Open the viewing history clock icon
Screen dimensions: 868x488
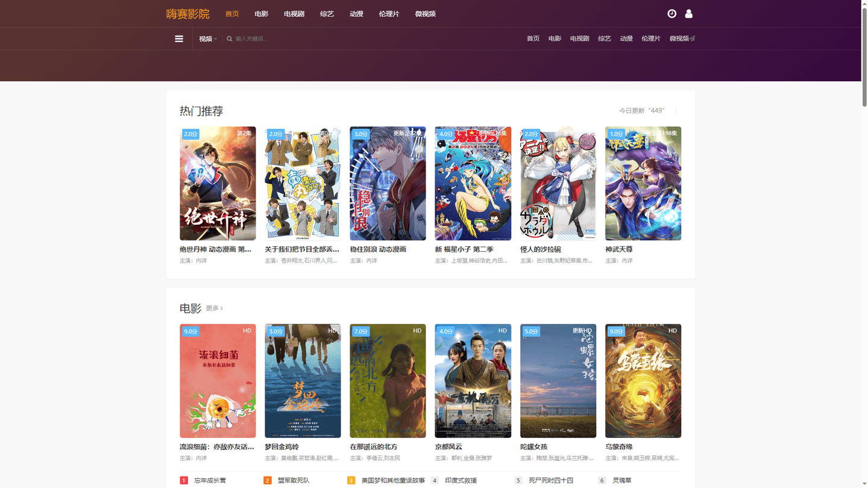671,14
